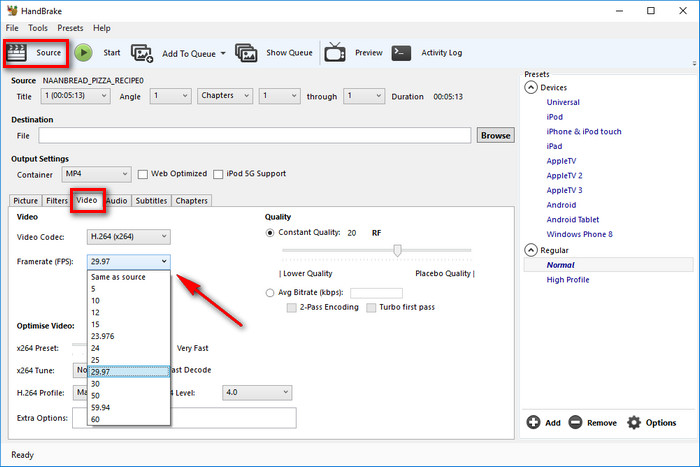Choose 23.976 in framerate list
Viewport: 700px width, 467px height.
pos(129,336)
